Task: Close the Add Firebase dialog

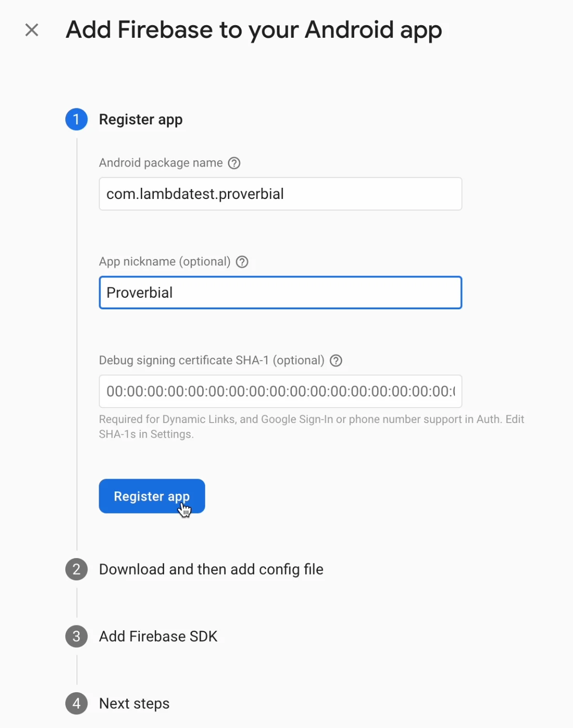Action: [32, 30]
